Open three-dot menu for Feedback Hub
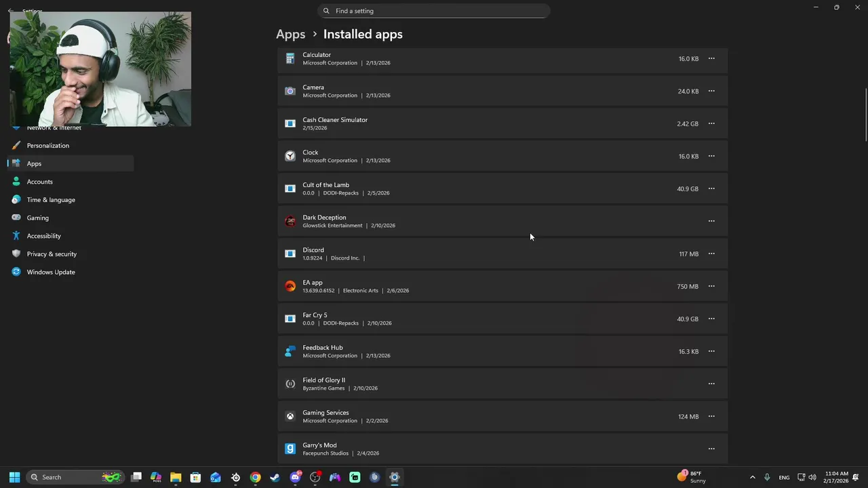The image size is (868, 488). (x=711, y=351)
